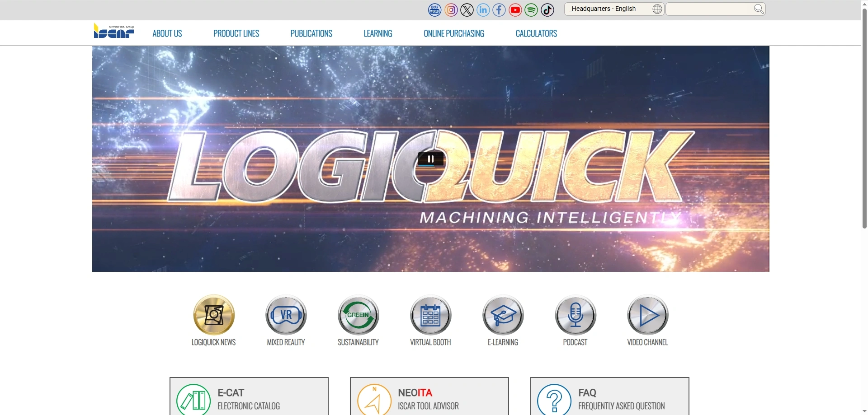Click the MIXED REALITY label

(286, 342)
